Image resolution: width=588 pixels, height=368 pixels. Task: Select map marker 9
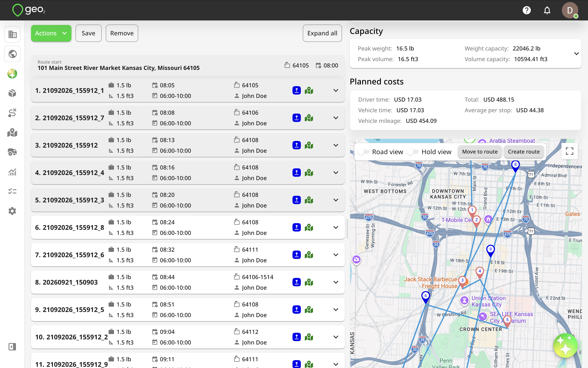490,250
